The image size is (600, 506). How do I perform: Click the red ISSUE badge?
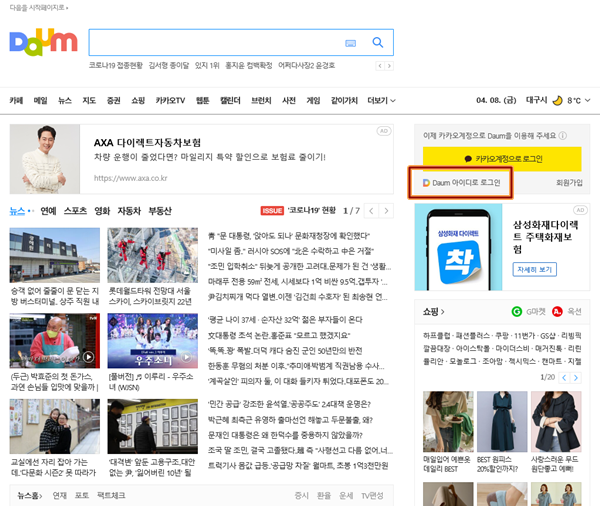pyautogui.click(x=272, y=211)
